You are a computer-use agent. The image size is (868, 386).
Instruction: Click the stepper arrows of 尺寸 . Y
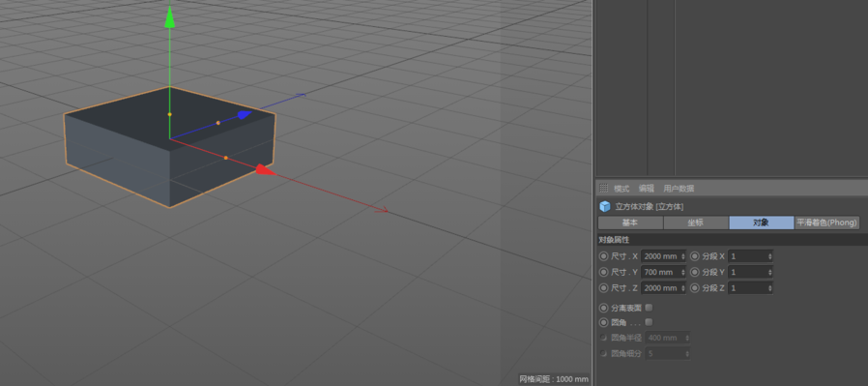tap(683, 273)
